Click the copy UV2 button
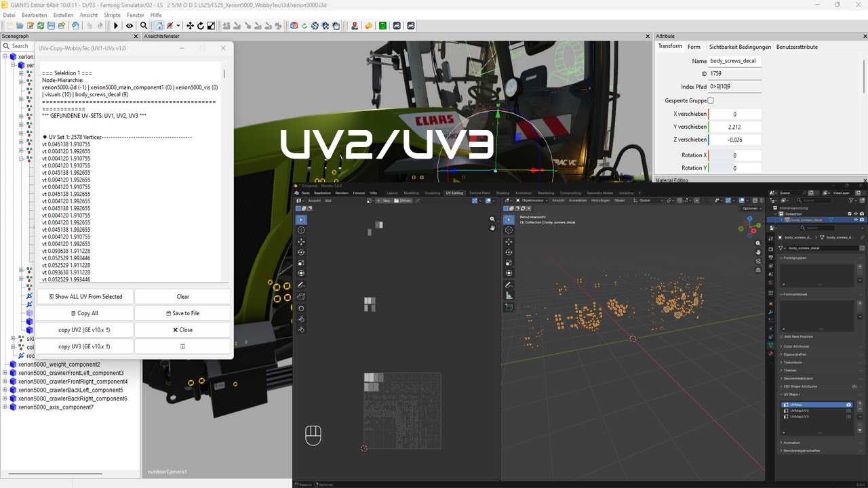The height and width of the screenshot is (488, 868). [85, 330]
